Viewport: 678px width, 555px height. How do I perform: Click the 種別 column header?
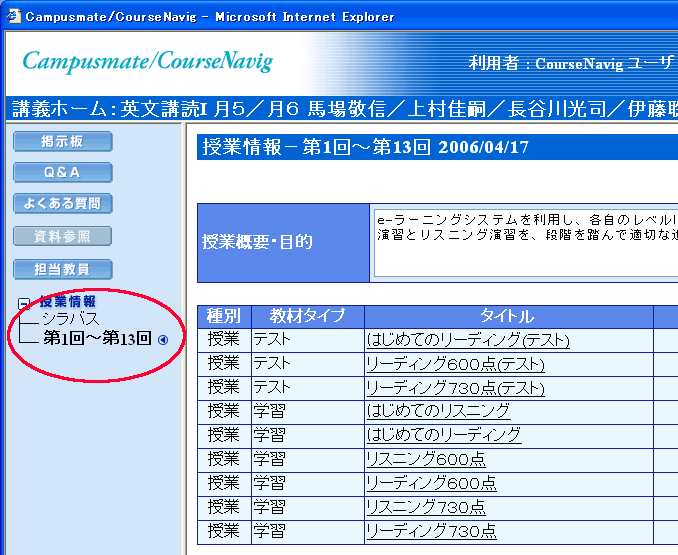click(224, 316)
